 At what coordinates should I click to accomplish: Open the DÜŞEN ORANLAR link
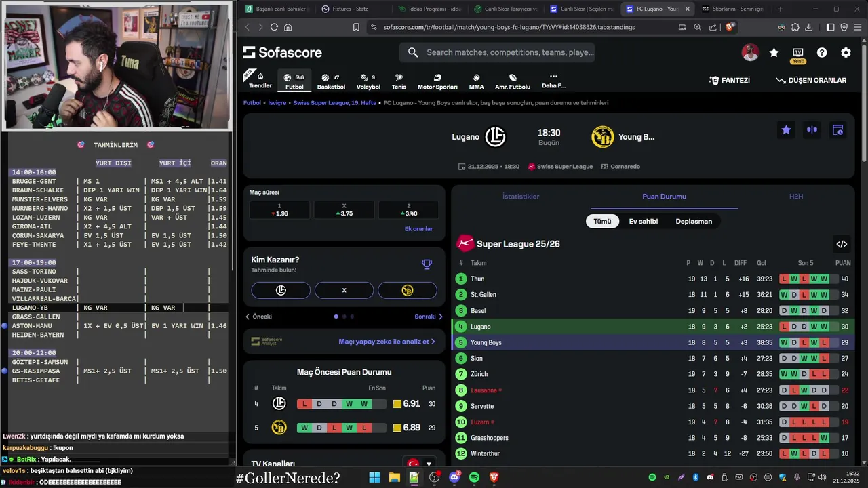point(811,80)
